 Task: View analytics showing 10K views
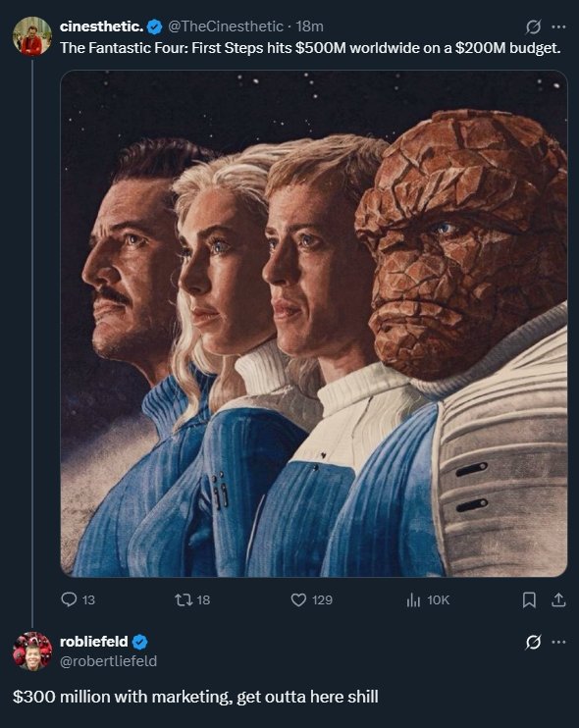click(x=428, y=599)
